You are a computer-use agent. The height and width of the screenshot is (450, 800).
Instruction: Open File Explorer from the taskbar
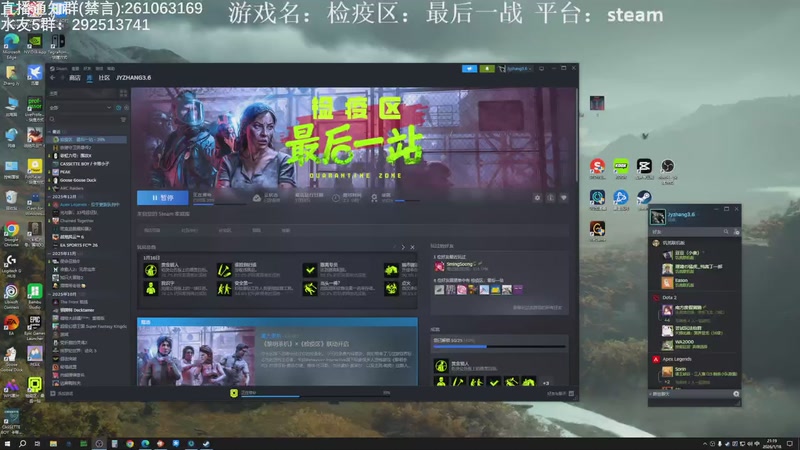pyautogui.click(x=53, y=444)
